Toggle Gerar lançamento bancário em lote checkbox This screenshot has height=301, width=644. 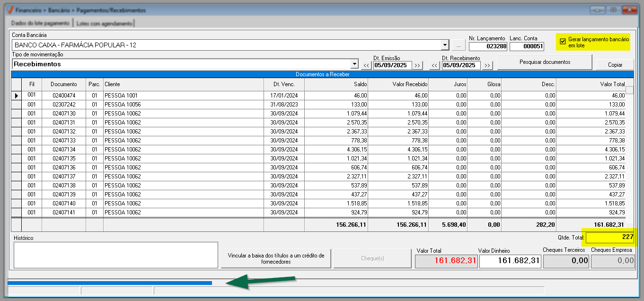563,42
